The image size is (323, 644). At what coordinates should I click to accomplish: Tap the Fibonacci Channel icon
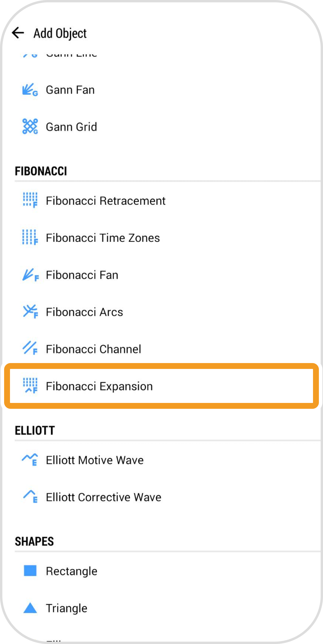coord(30,349)
